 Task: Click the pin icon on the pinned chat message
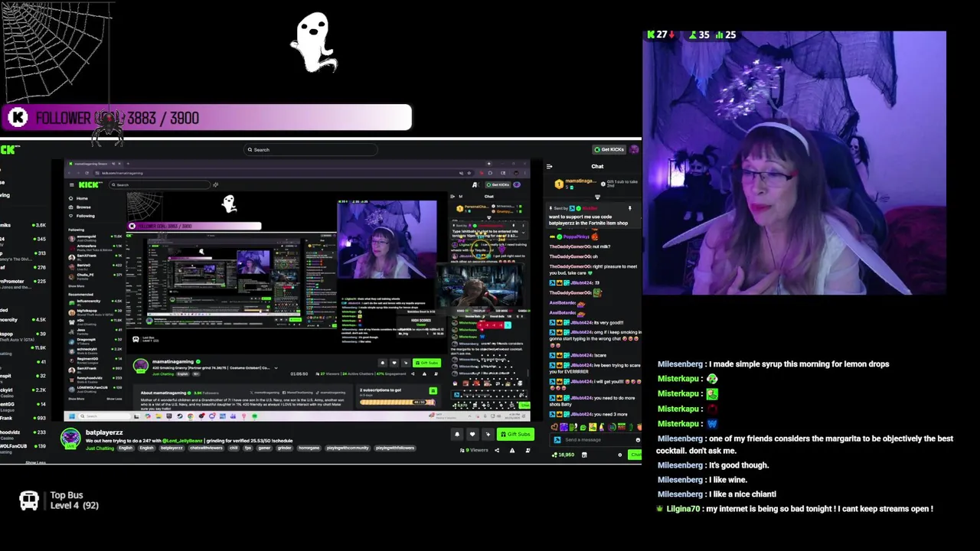pyautogui.click(x=629, y=208)
